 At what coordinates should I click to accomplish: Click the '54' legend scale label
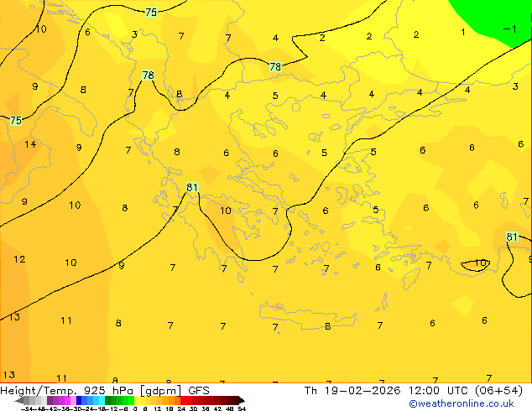[242, 409]
